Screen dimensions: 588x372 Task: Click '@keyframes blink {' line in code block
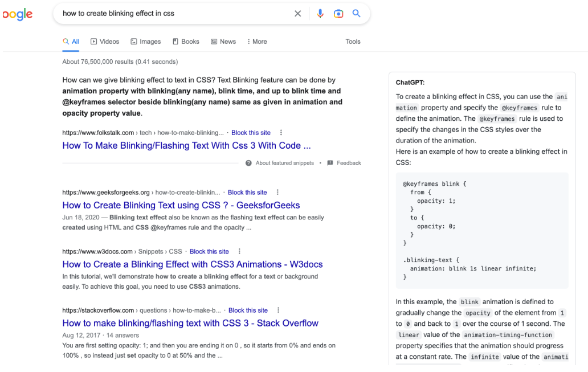tap(435, 184)
